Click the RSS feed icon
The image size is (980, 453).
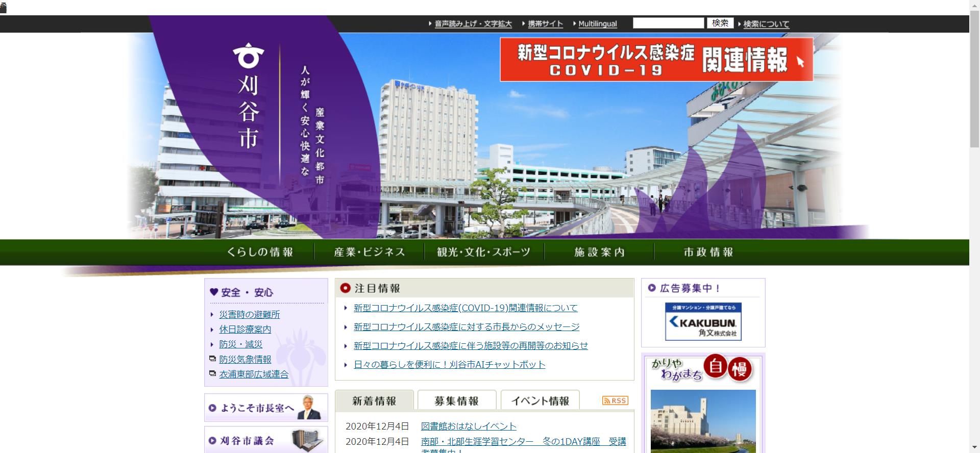point(615,400)
